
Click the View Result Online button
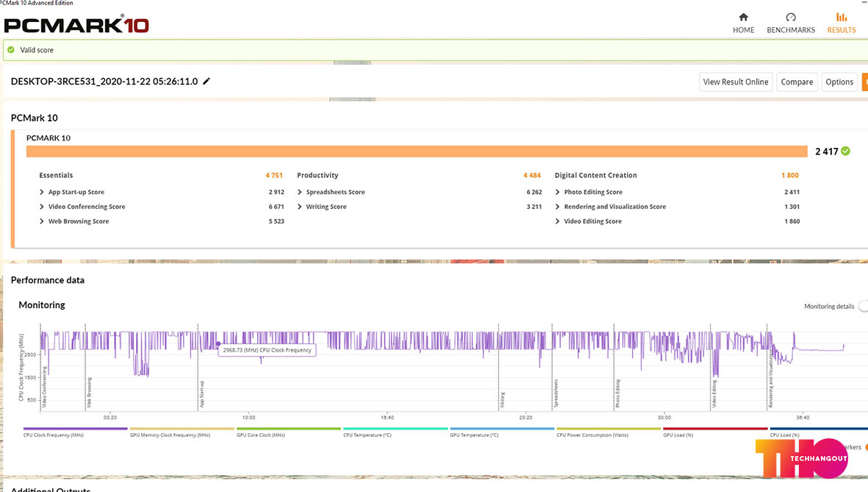[736, 82]
